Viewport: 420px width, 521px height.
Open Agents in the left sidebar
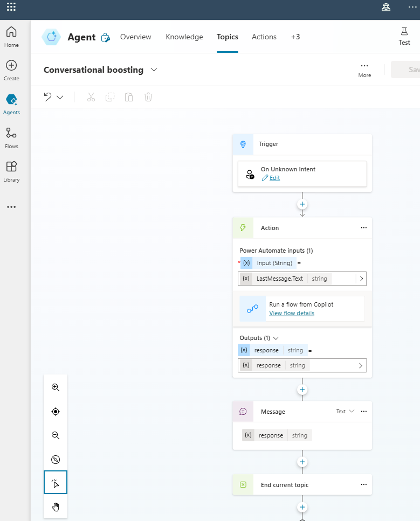click(11, 105)
